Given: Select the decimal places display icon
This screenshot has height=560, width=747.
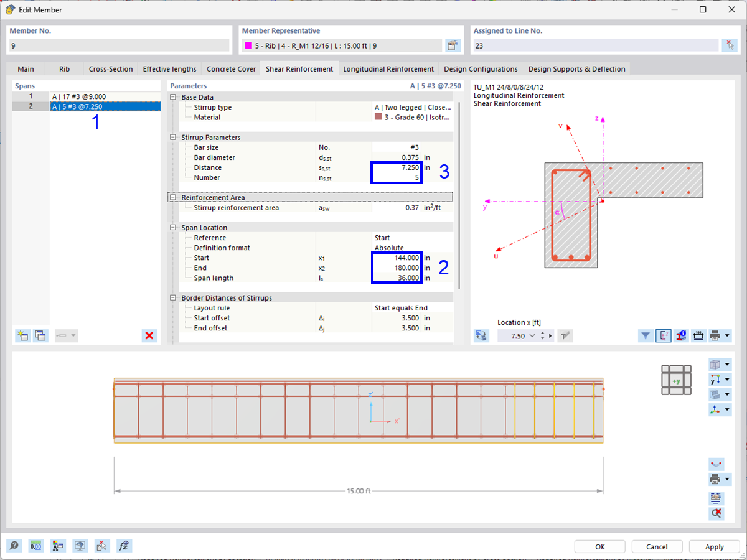Looking at the screenshot, I should click(x=35, y=546).
